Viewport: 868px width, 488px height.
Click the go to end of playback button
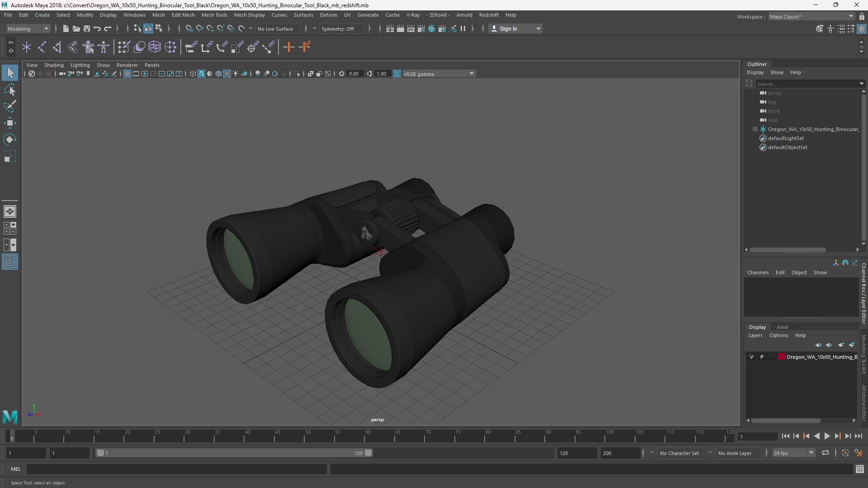(x=858, y=436)
